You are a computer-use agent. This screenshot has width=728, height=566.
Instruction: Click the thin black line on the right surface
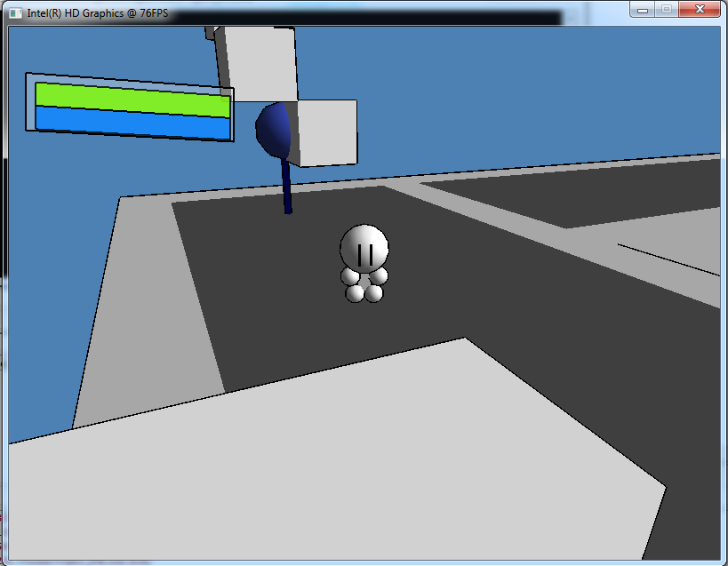667,258
